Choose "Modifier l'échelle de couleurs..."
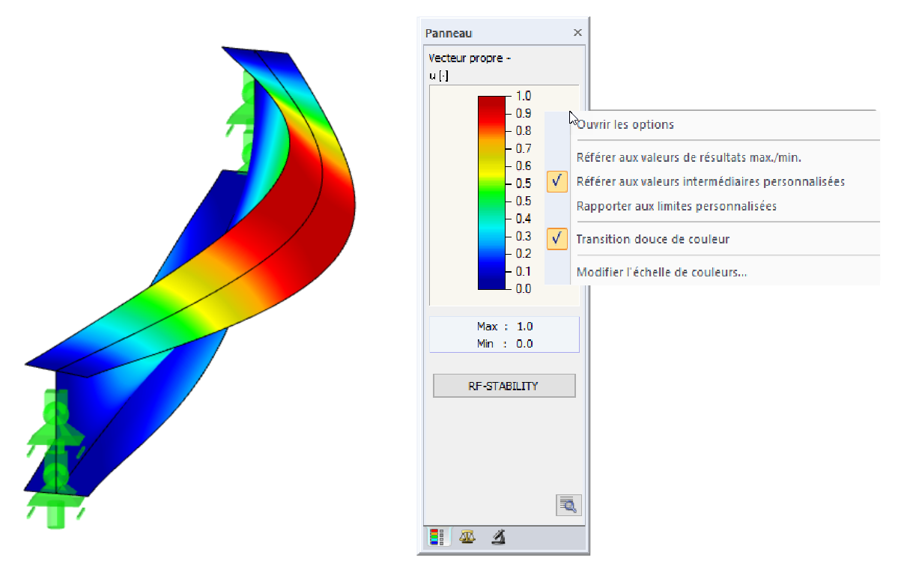The image size is (919, 588). [661, 272]
